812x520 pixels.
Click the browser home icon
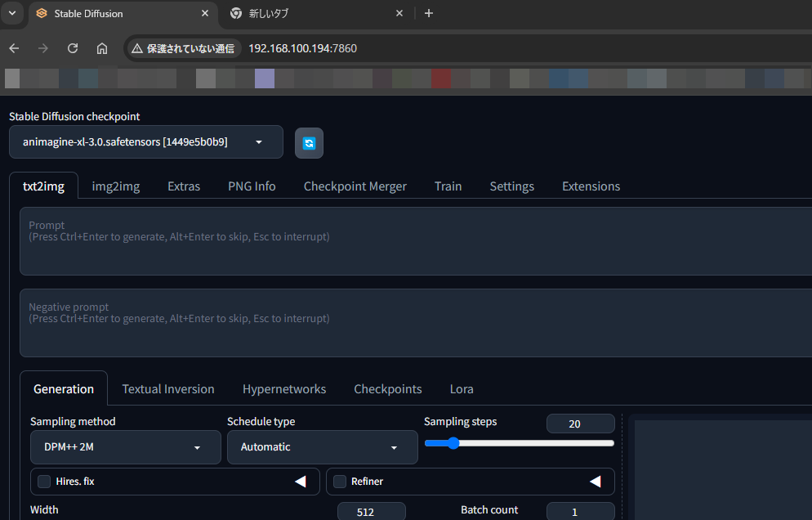click(102, 48)
